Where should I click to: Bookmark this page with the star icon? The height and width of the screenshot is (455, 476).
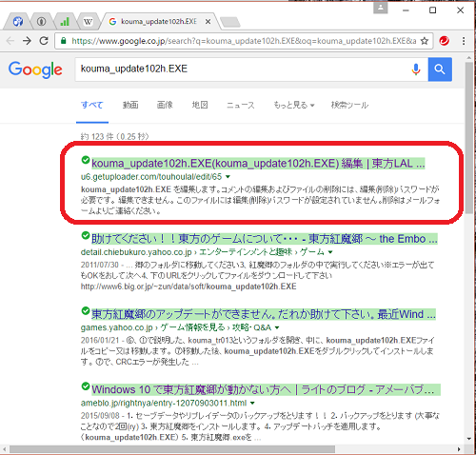pos(425,41)
